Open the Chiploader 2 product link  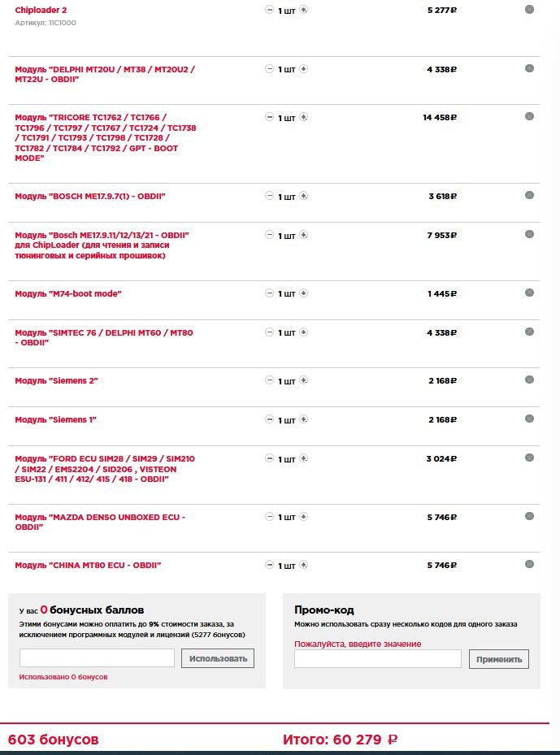[41, 11]
